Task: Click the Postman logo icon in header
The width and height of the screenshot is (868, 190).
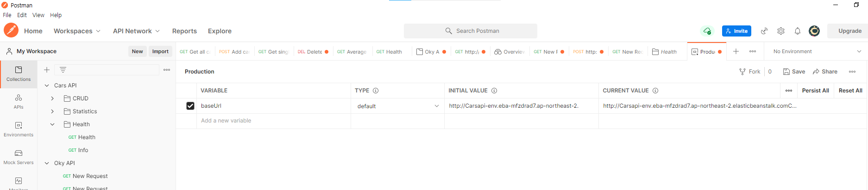Action: tap(11, 31)
